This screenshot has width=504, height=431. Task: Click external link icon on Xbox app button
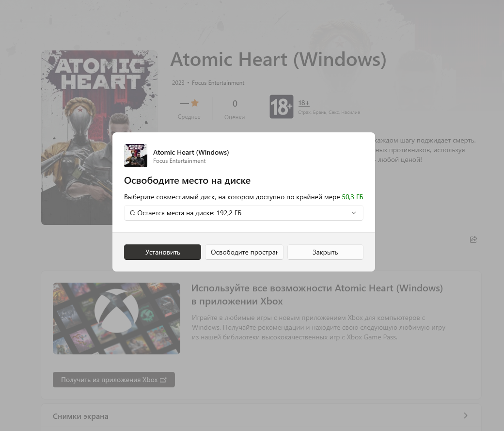(163, 380)
